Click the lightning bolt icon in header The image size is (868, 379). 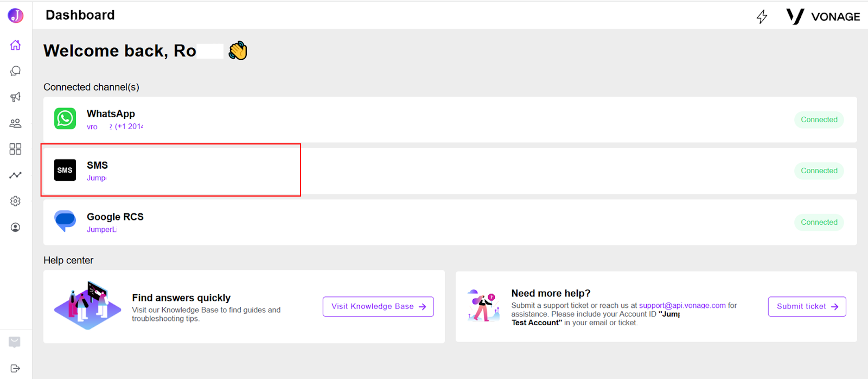pos(762,17)
